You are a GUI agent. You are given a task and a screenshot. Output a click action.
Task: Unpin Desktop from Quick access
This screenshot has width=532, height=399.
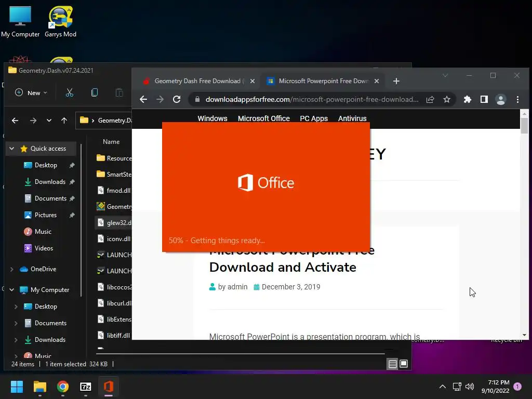(x=72, y=165)
